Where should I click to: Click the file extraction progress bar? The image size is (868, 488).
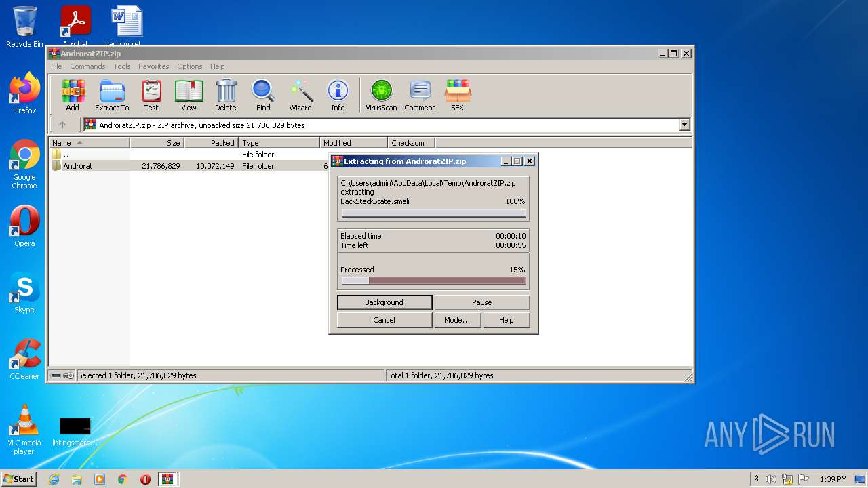tap(433, 213)
